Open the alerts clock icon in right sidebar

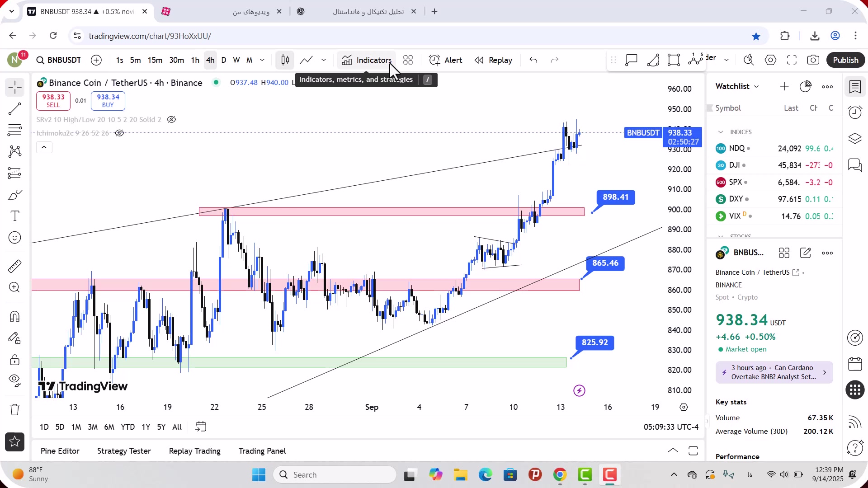tap(855, 112)
